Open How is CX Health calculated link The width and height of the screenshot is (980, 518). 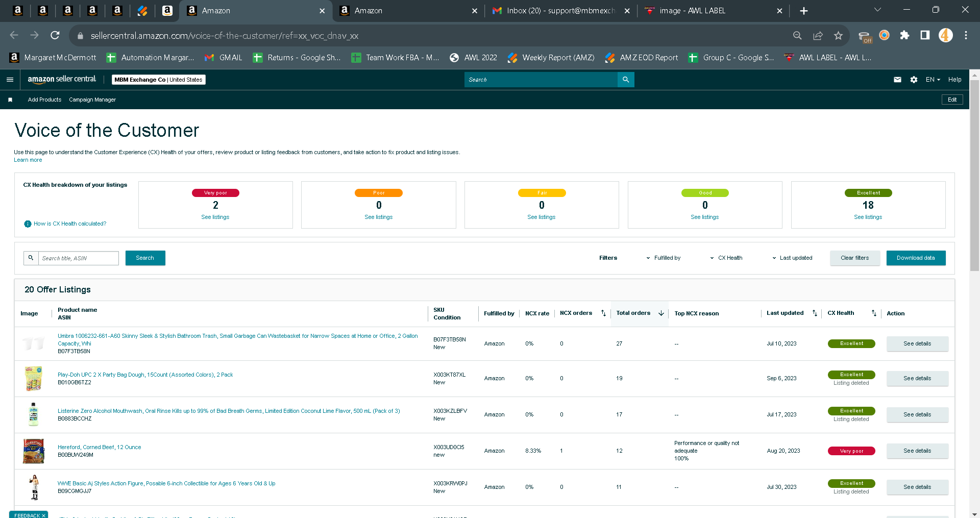70,224
